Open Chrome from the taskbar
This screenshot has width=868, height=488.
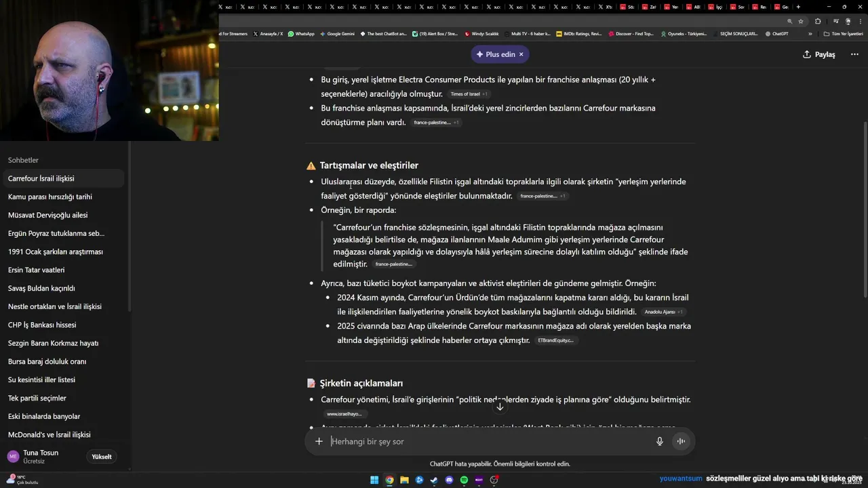click(x=389, y=480)
